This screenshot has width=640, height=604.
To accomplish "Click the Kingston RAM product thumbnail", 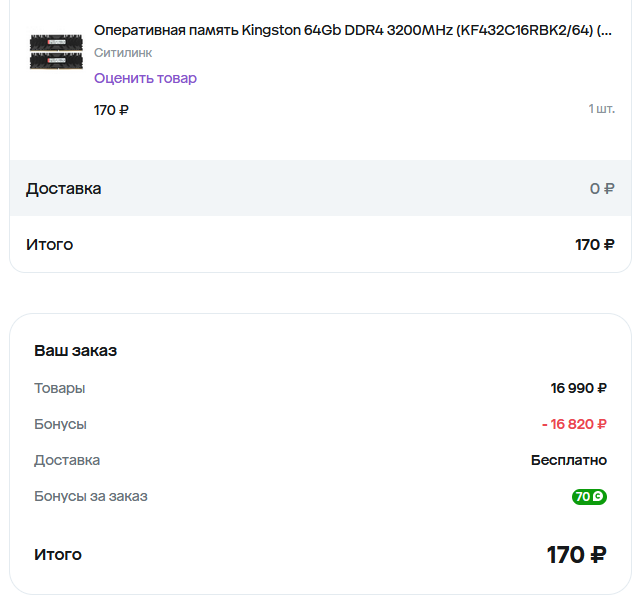I will coord(55,52).
